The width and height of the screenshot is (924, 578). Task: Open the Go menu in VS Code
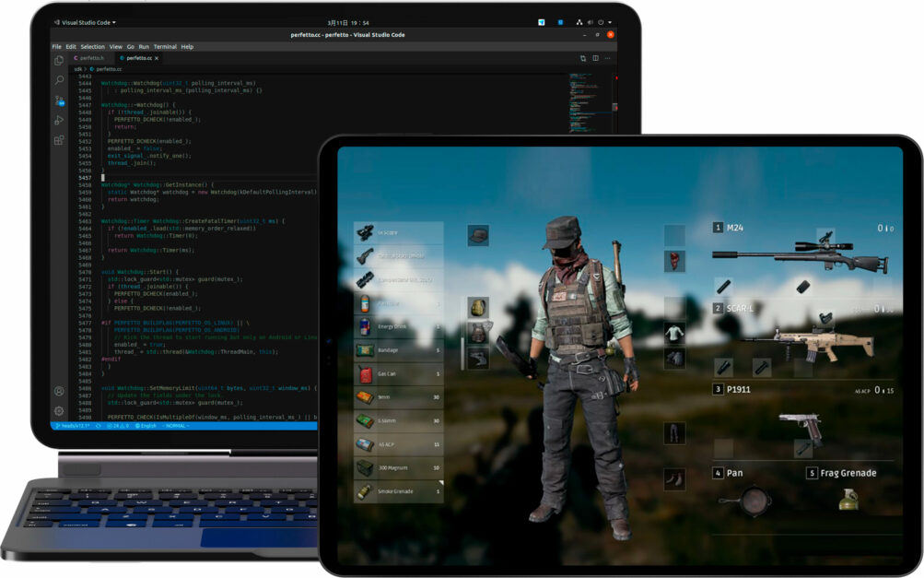coord(130,47)
